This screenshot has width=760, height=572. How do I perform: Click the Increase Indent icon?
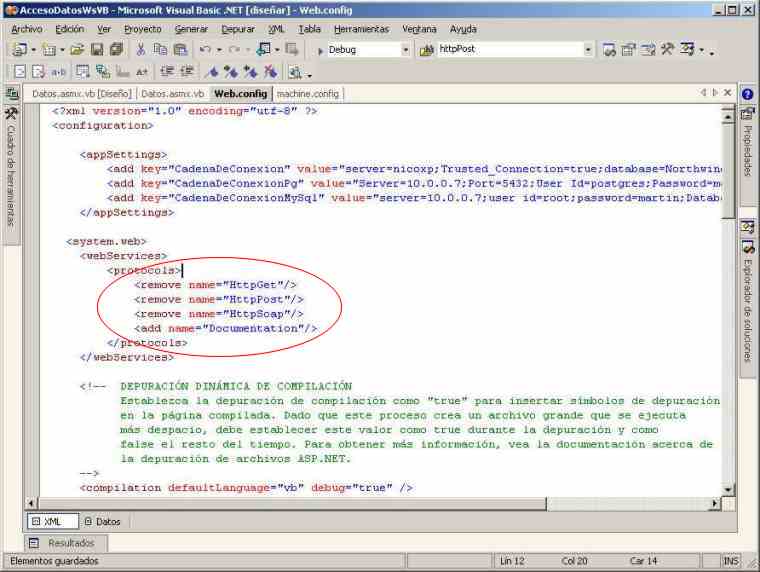[x=187, y=72]
